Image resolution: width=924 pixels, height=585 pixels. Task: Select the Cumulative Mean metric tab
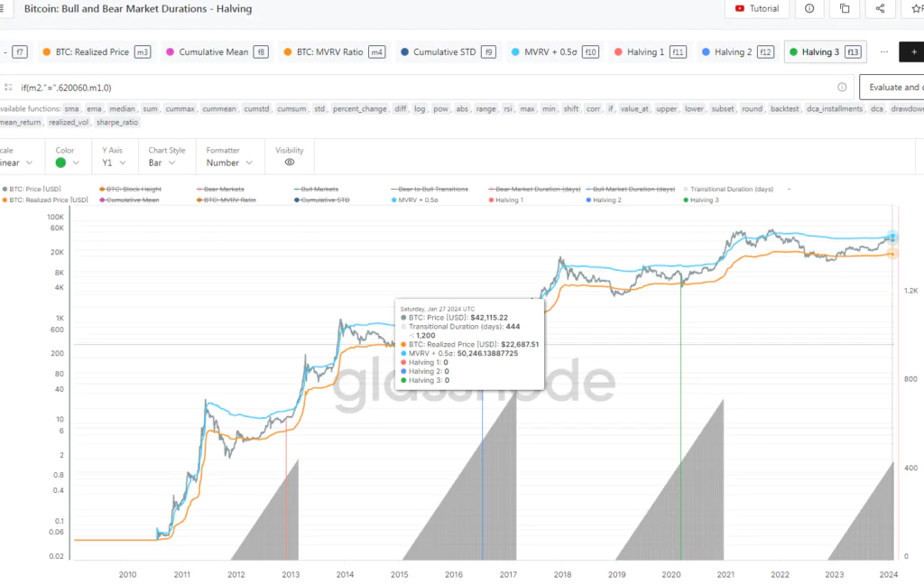click(x=217, y=51)
